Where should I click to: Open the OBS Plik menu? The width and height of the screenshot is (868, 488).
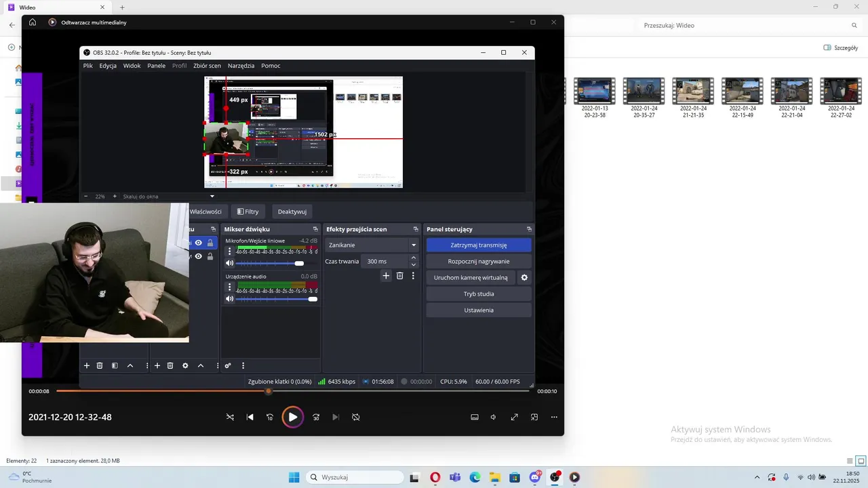click(x=88, y=66)
